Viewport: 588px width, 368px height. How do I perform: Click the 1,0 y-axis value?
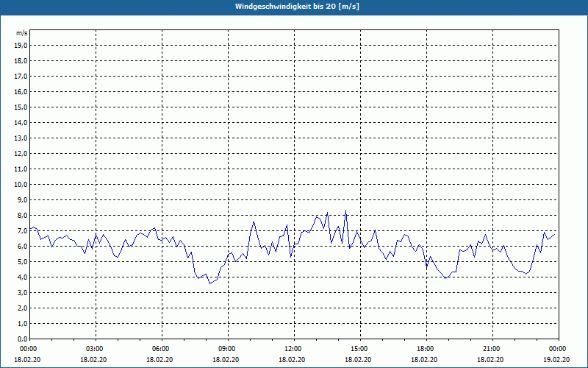(x=23, y=323)
